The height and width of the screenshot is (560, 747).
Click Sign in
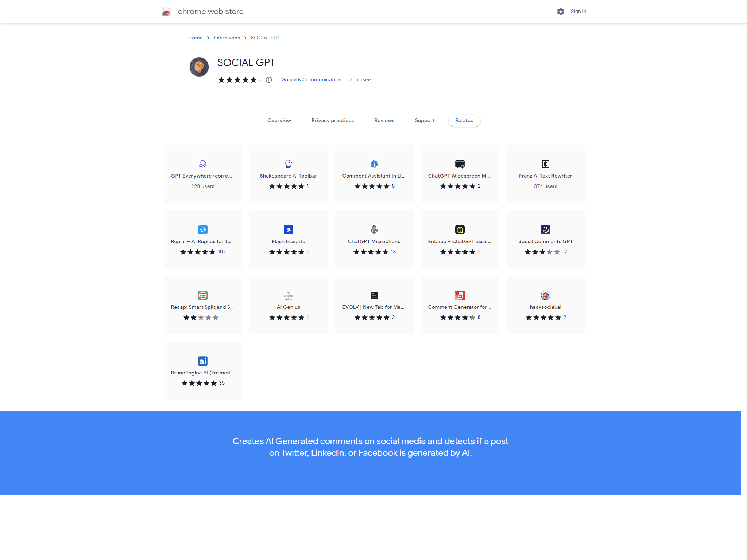coord(578,12)
